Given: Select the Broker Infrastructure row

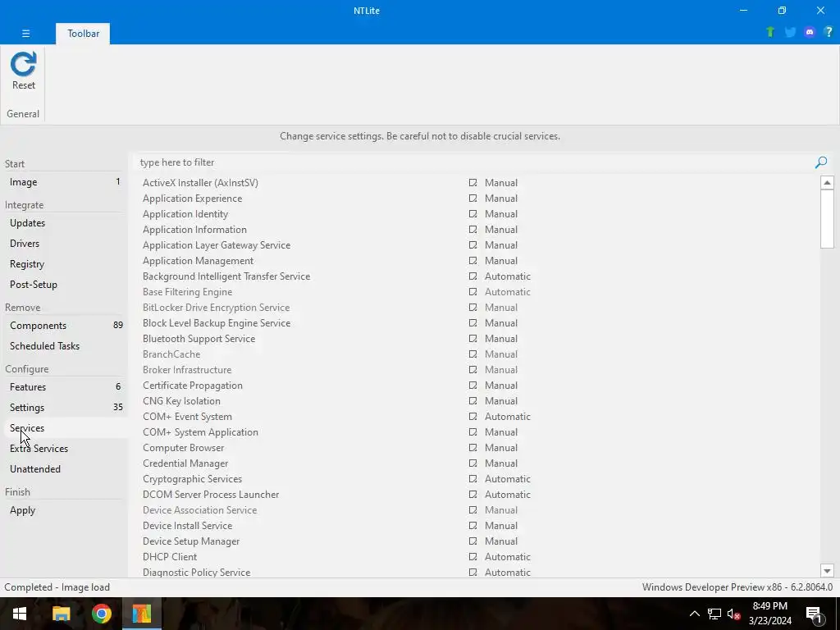Looking at the screenshot, I should coord(476,370).
